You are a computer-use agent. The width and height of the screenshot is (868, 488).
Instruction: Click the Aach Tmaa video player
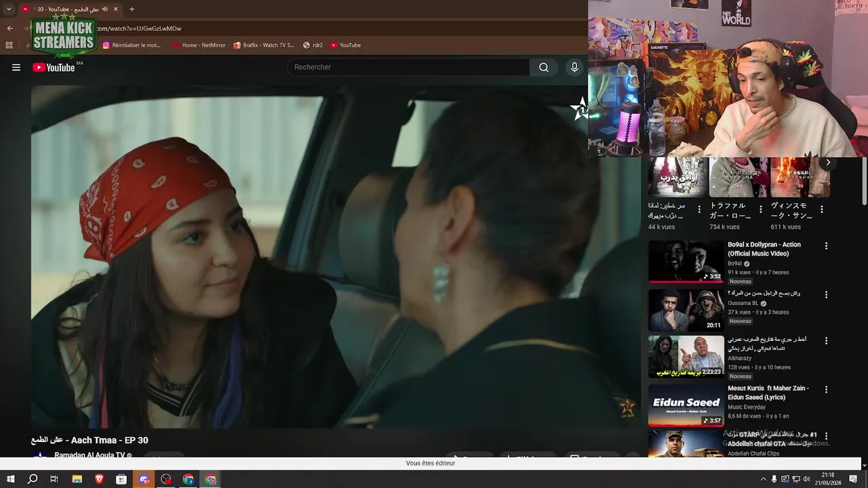click(x=336, y=256)
